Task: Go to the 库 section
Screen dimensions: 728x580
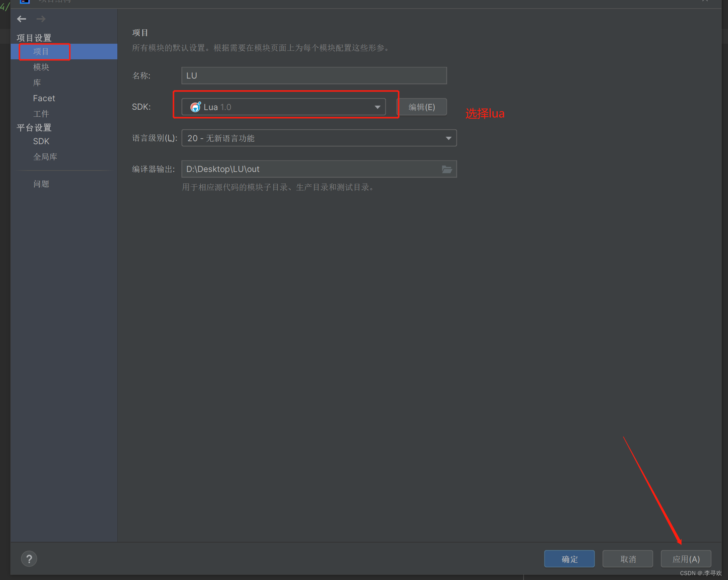Action: point(37,83)
